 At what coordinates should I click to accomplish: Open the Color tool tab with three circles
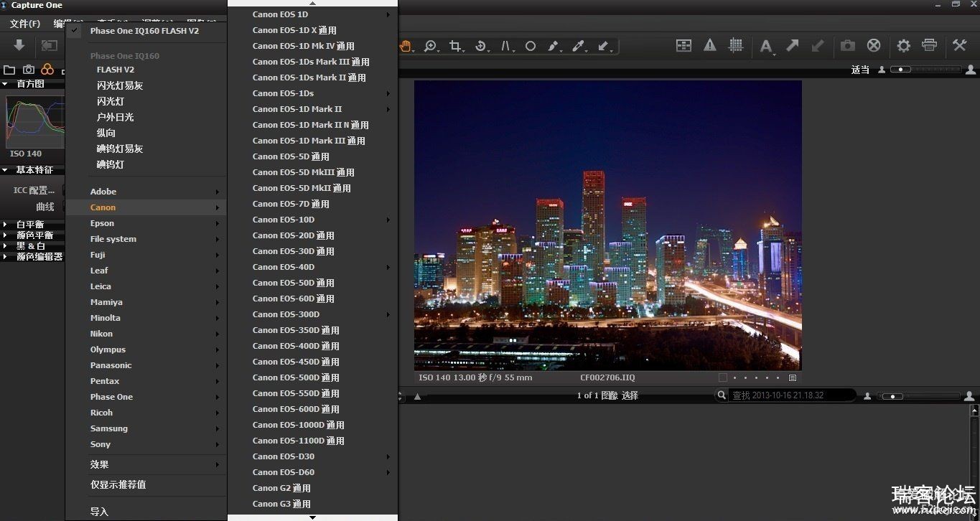(47, 70)
